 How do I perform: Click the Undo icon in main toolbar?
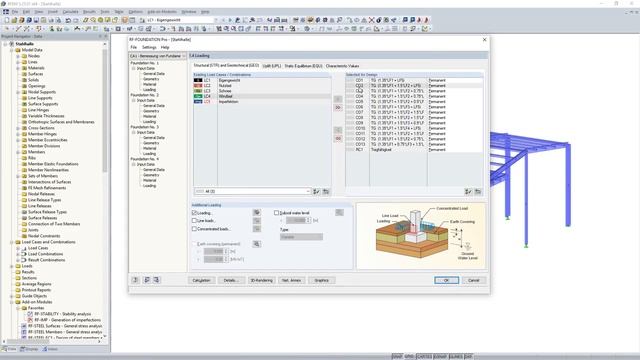68,20
